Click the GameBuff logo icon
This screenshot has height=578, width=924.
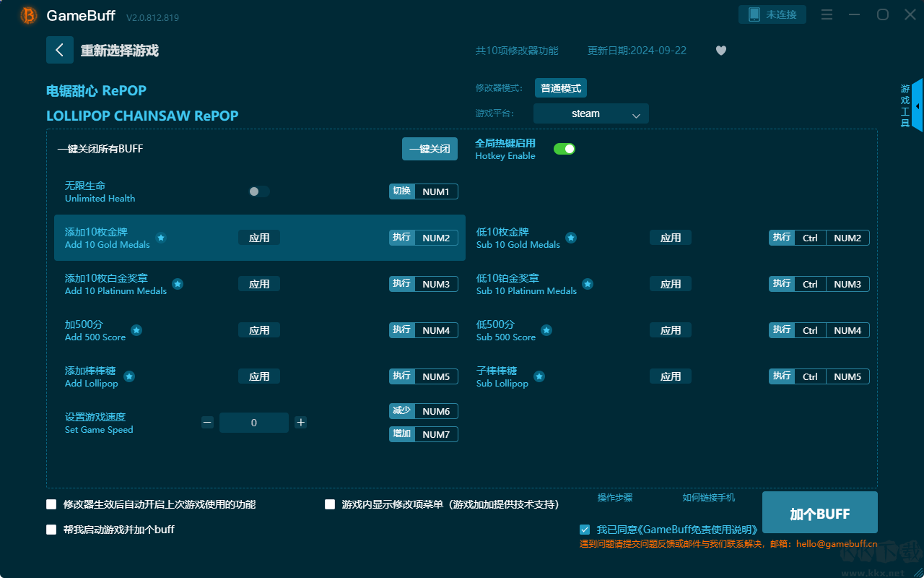click(x=29, y=15)
